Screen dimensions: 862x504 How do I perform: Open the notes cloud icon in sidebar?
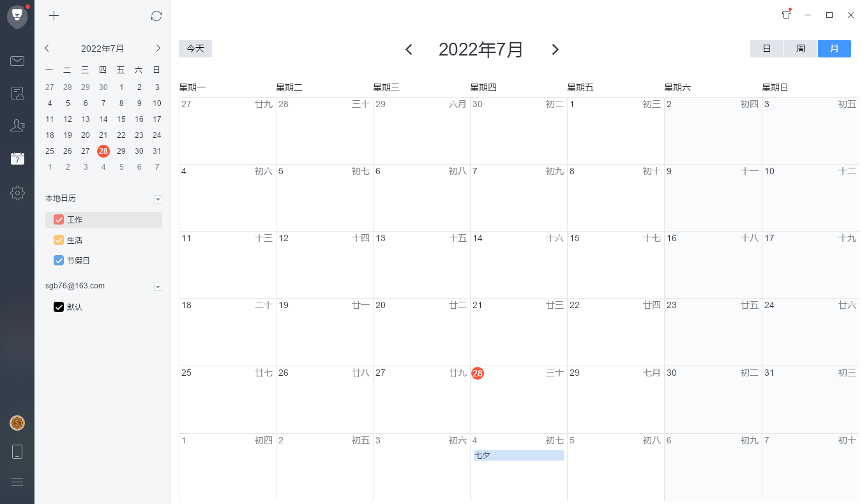point(17,94)
